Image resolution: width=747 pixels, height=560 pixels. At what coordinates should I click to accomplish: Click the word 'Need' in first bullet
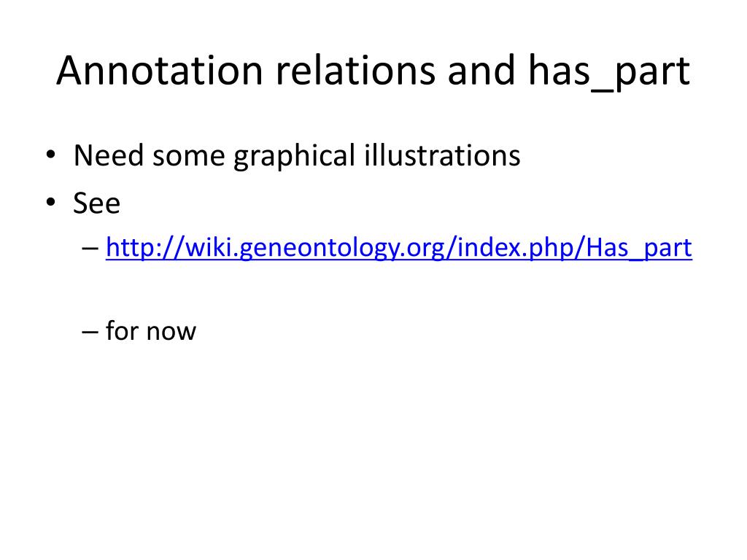(109, 155)
